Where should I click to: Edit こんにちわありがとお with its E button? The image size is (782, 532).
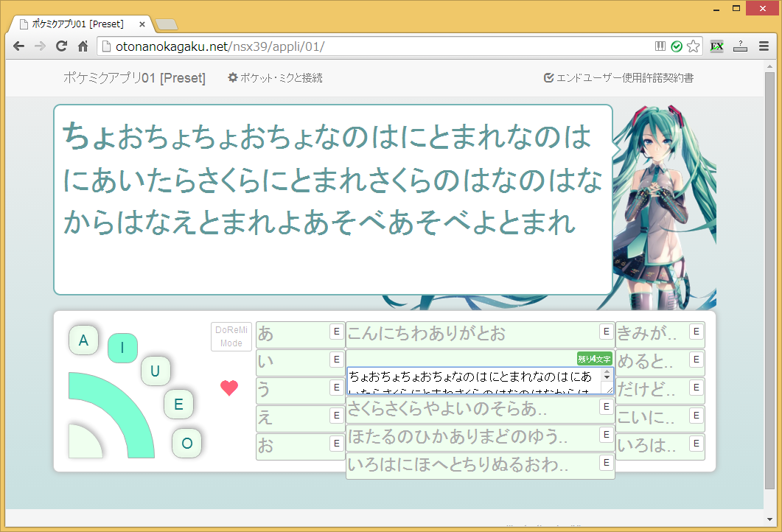point(607,332)
